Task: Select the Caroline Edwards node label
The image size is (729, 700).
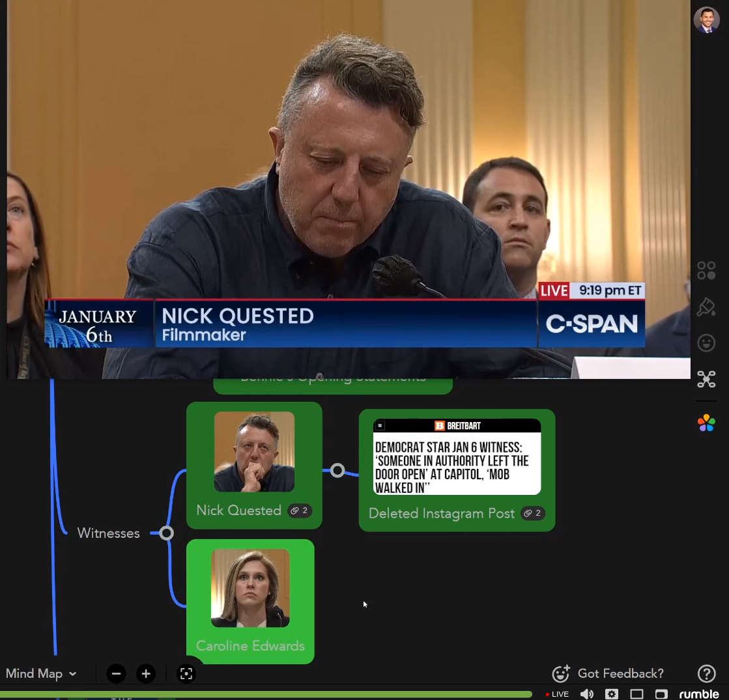Action: [x=250, y=645]
